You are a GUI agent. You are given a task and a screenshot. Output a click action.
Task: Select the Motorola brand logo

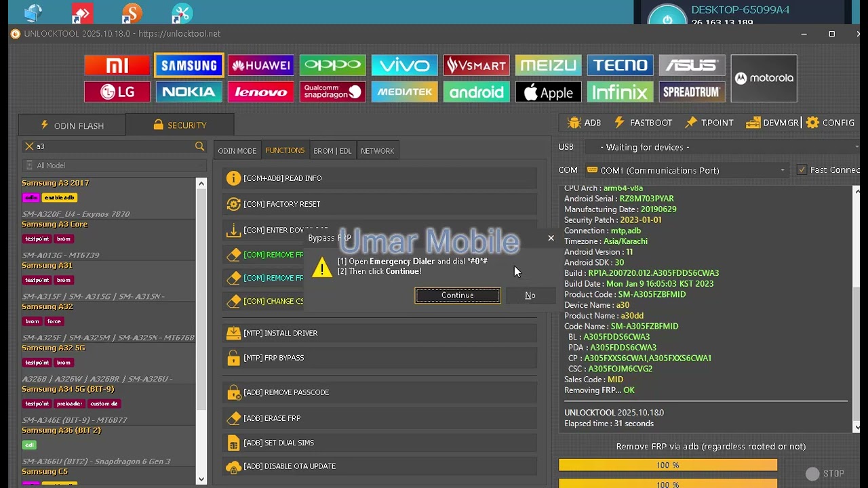click(x=764, y=79)
